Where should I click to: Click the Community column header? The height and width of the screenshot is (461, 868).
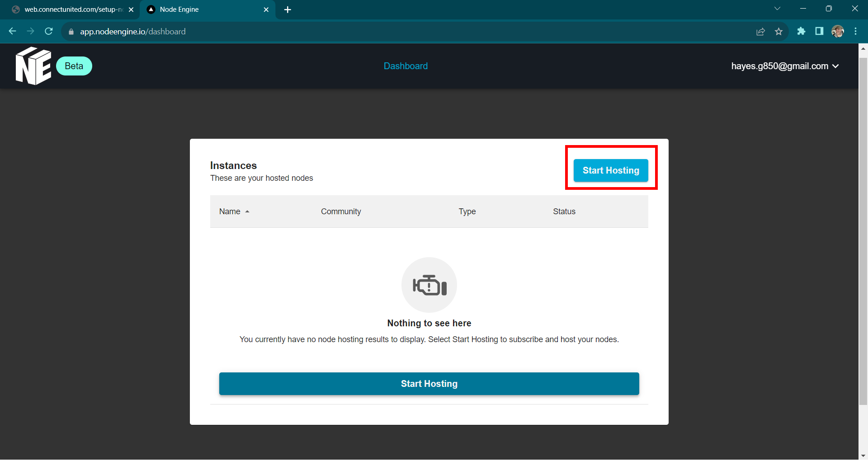pos(341,212)
